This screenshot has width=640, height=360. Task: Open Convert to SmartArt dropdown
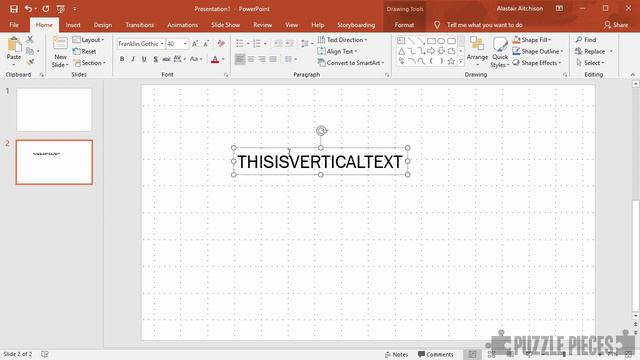coord(351,63)
